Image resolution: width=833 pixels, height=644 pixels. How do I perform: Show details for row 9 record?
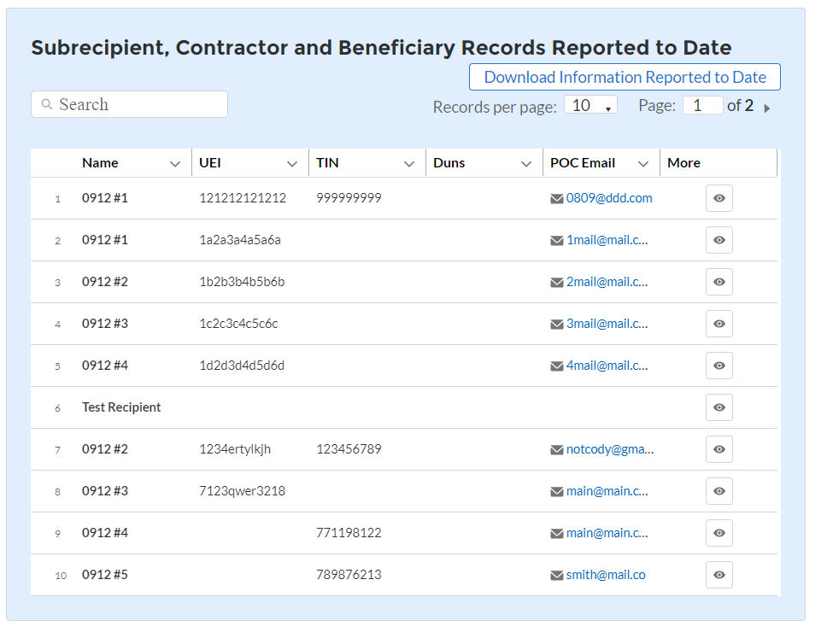point(719,533)
